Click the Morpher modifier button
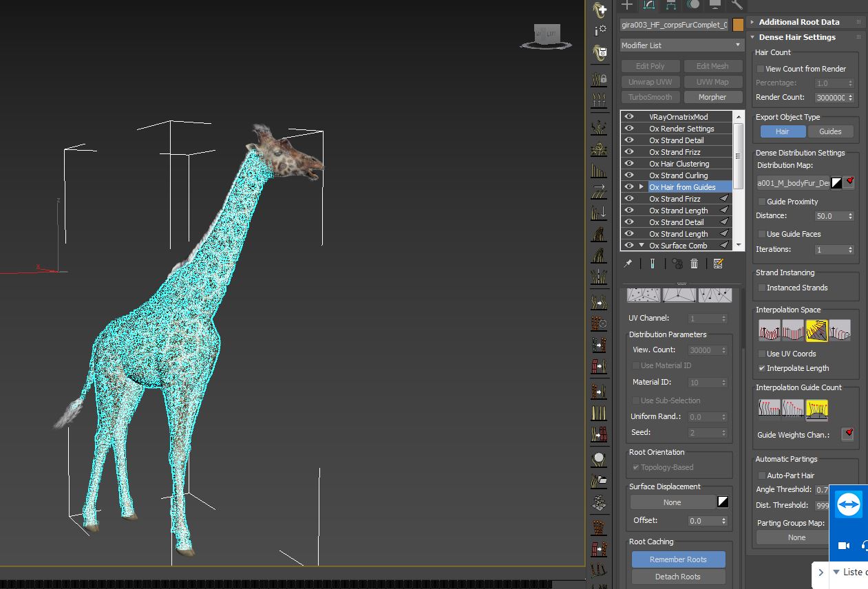The image size is (868, 589). coord(712,97)
